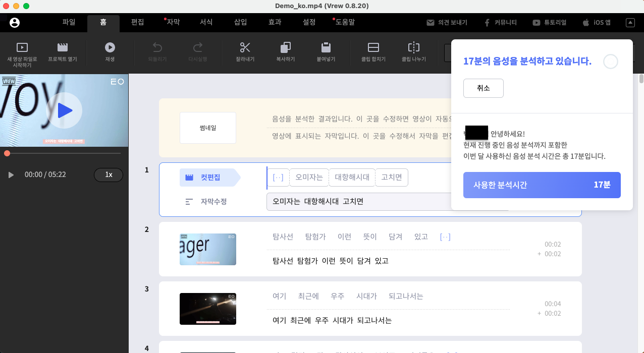
Task: Select word 이런 in clip 2
Action: click(344, 237)
